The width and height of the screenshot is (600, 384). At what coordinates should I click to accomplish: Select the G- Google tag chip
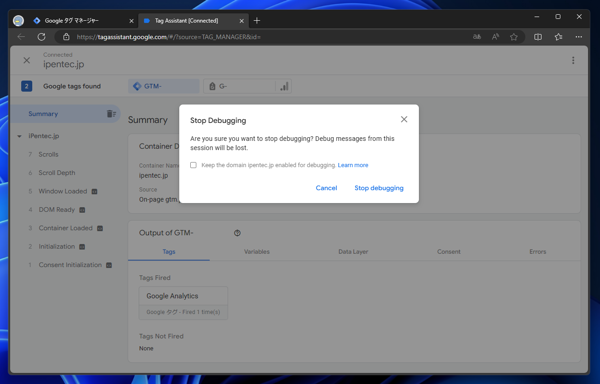239,86
